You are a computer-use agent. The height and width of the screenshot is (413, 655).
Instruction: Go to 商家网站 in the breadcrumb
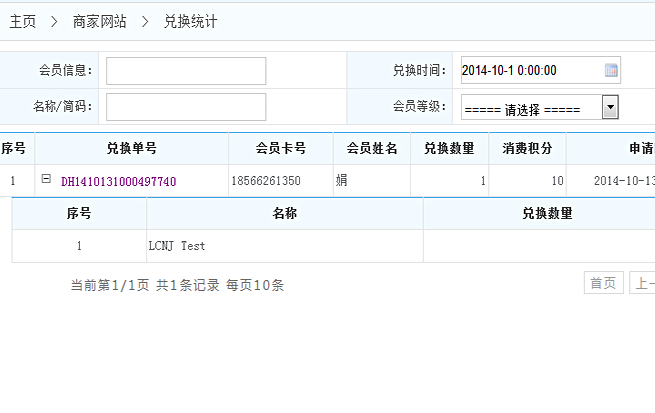click(x=99, y=21)
